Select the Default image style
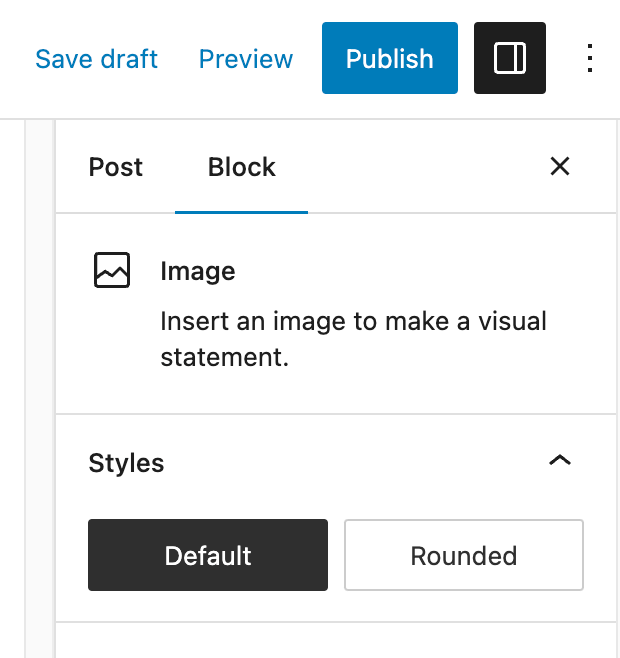This screenshot has height=658, width=620. [x=208, y=555]
